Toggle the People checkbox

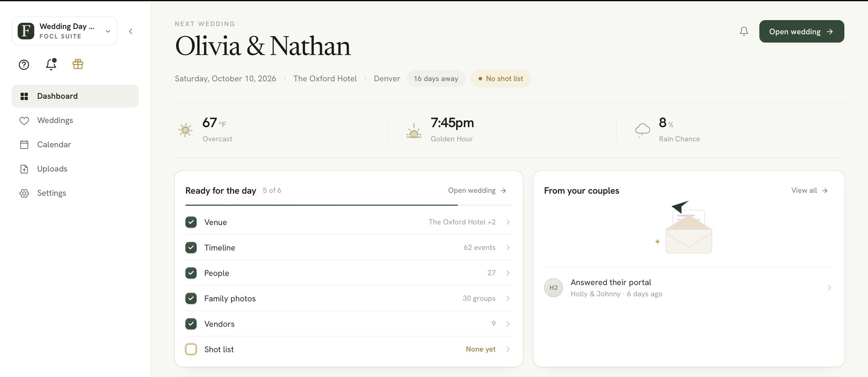coord(191,273)
